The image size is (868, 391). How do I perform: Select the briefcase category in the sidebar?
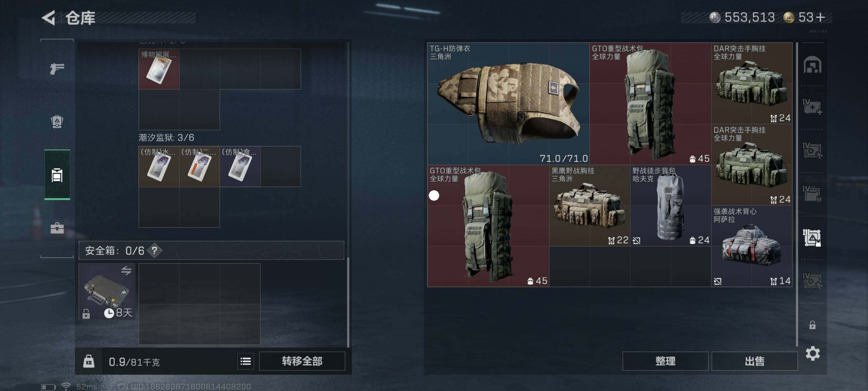57,228
